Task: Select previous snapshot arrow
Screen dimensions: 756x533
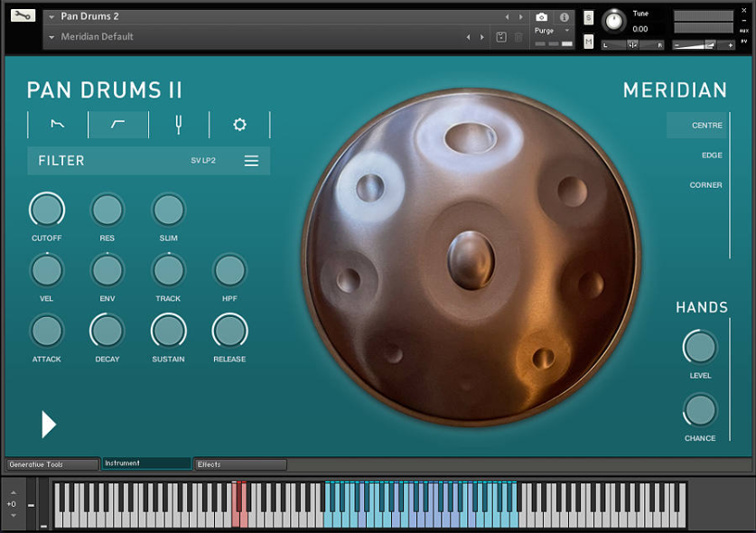Action: click(468, 37)
